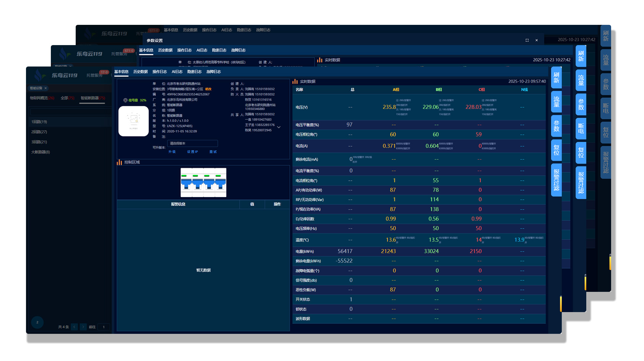Viewport: 644px width, 361px height.
Task: Click the device image upload placeholder
Action: click(x=133, y=121)
